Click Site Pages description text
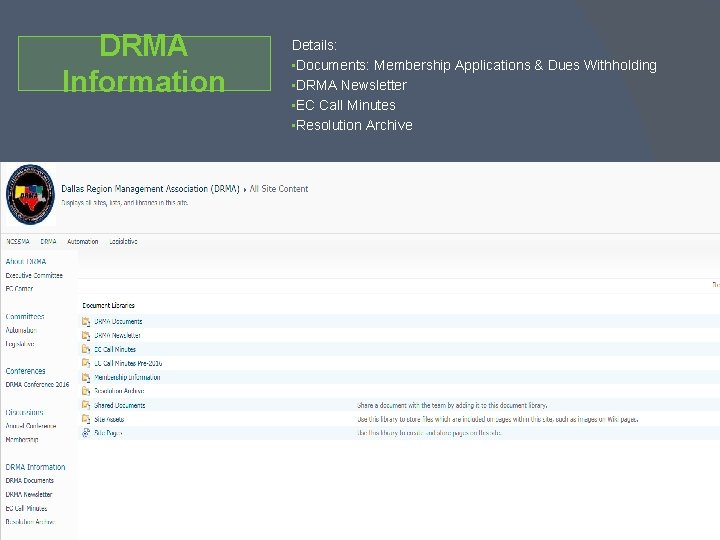This screenshot has width=720, height=540. coord(429,433)
